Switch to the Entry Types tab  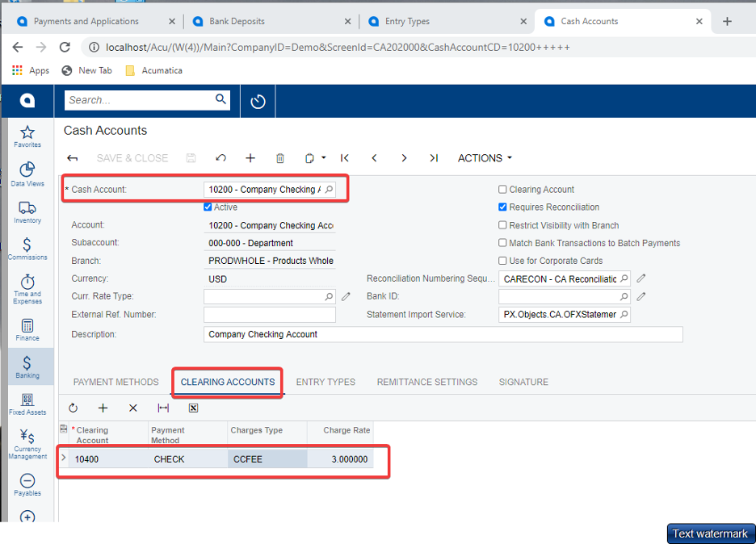325,382
